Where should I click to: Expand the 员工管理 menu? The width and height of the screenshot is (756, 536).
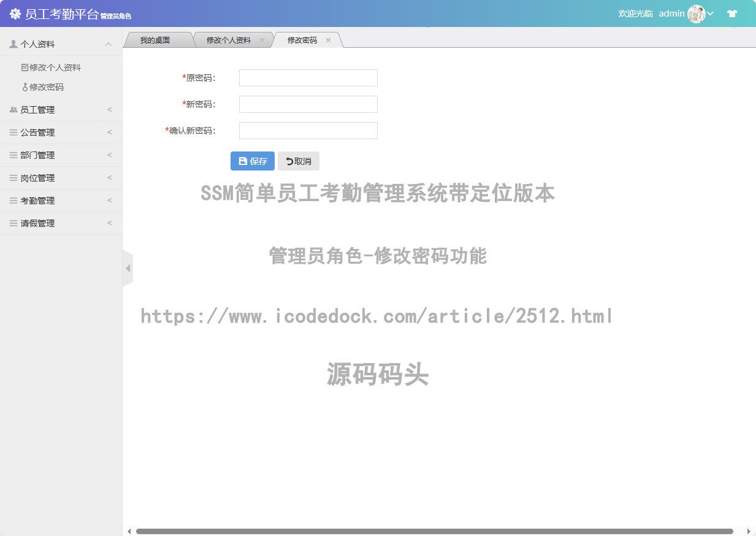point(61,110)
